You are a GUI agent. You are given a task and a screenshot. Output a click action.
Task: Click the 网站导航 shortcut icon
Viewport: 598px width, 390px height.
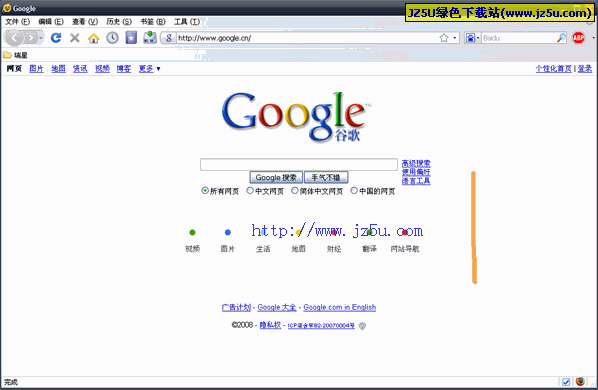point(405,232)
